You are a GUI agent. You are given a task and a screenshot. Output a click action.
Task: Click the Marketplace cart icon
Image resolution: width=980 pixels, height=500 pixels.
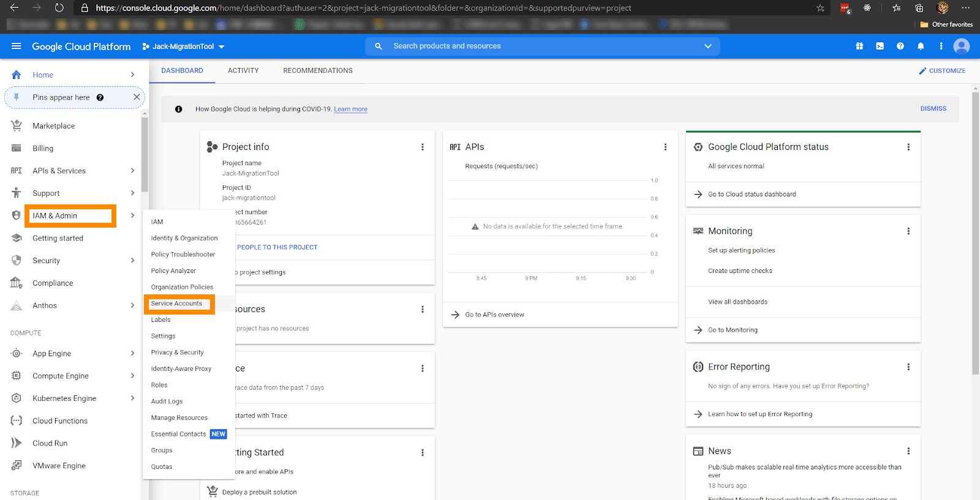17,125
